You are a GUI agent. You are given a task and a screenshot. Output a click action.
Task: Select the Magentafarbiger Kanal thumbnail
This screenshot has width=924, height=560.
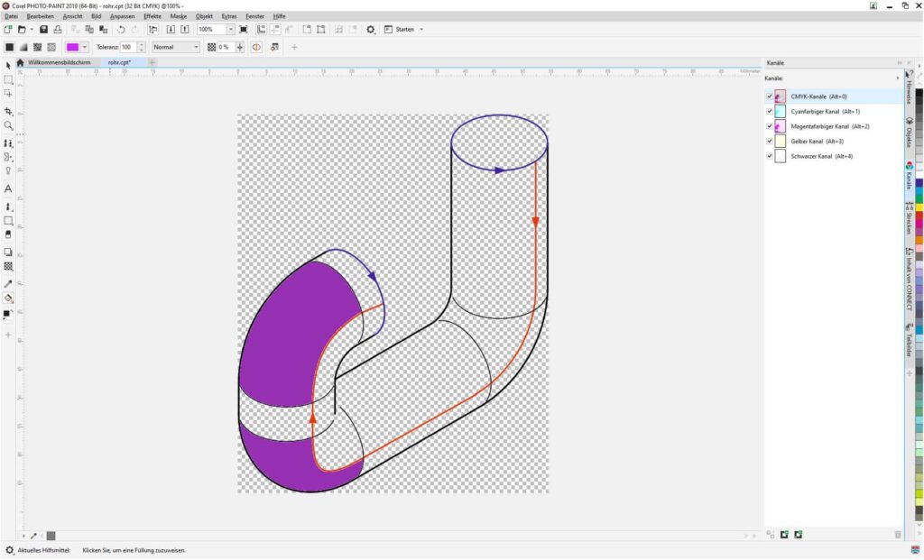781,126
